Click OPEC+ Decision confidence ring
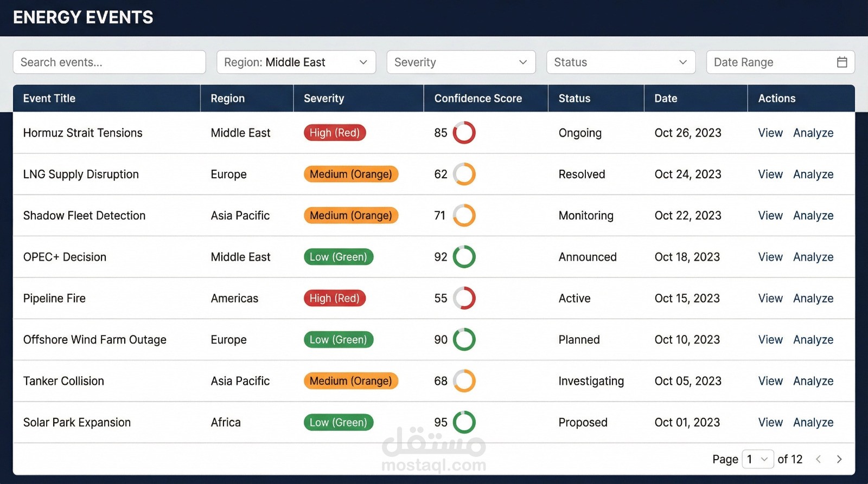The image size is (868, 484). (x=464, y=257)
